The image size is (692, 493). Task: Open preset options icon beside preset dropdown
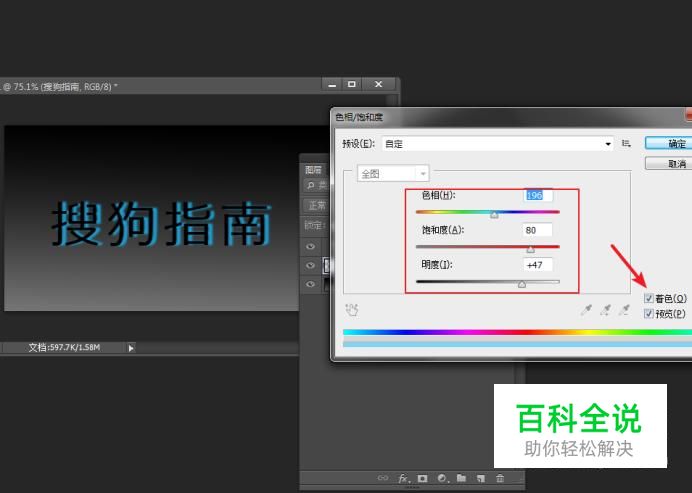pyautogui.click(x=626, y=143)
